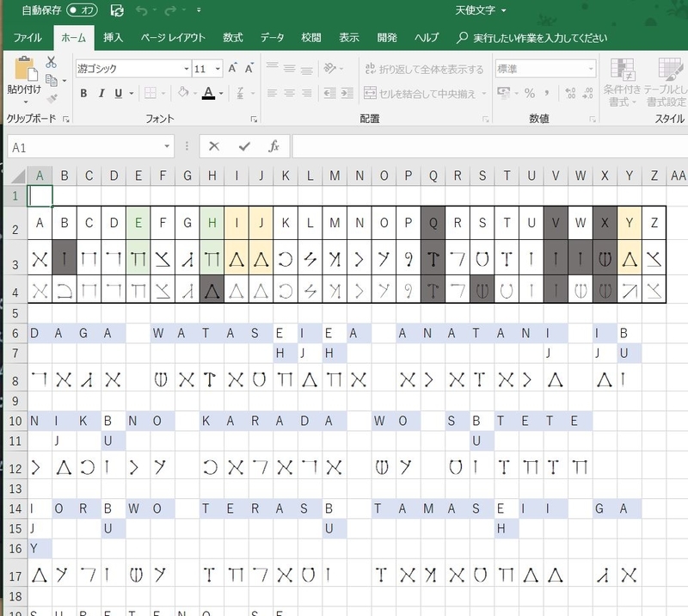Toggle the AutoSave switch
Screen dimensions: 688x616
pyautogui.click(x=82, y=9)
